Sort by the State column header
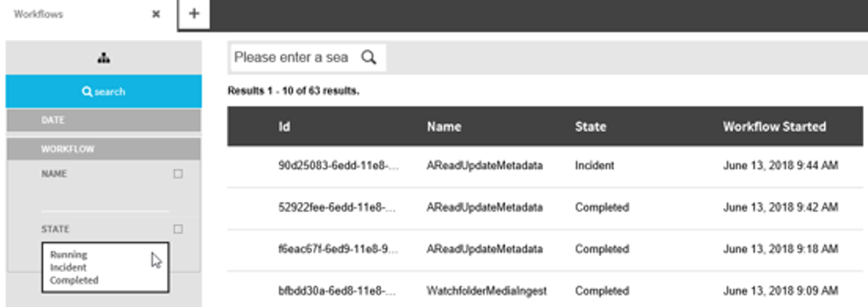 click(x=591, y=127)
